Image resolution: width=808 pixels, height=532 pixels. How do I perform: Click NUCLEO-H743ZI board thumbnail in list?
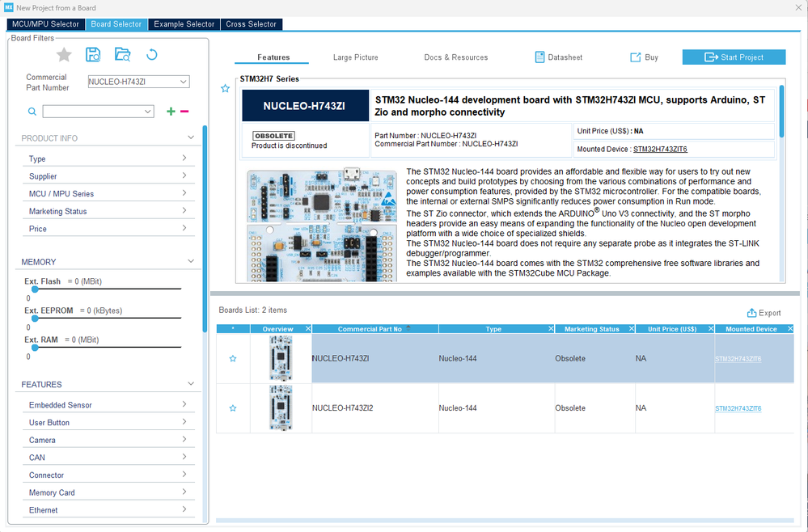(281, 358)
